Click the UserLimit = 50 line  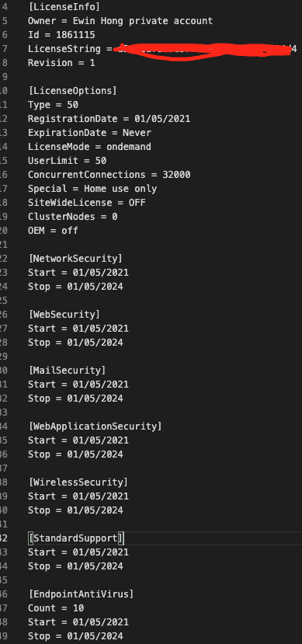click(x=67, y=161)
